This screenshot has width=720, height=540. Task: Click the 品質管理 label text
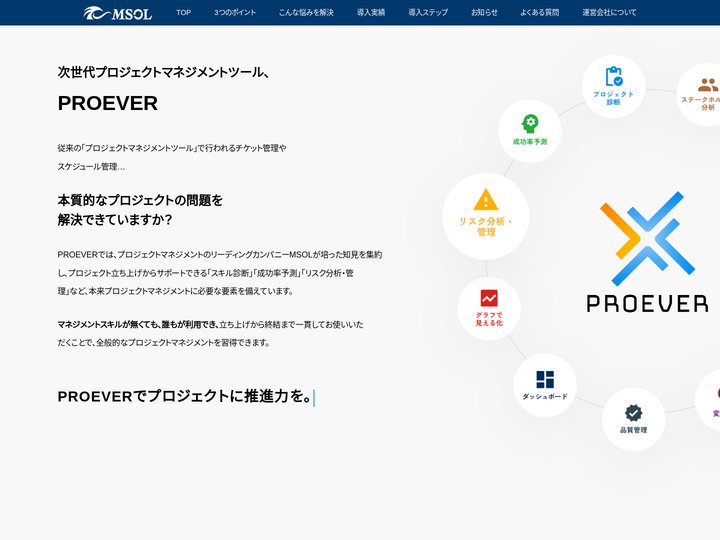(x=634, y=430)
